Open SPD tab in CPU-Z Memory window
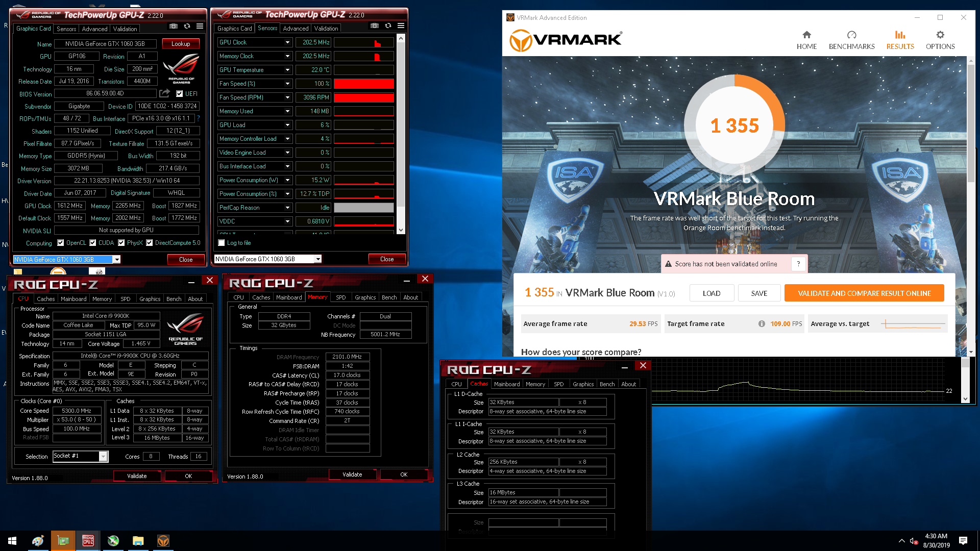Viewport: 980px width, 551px height. [x=341, y=297]
